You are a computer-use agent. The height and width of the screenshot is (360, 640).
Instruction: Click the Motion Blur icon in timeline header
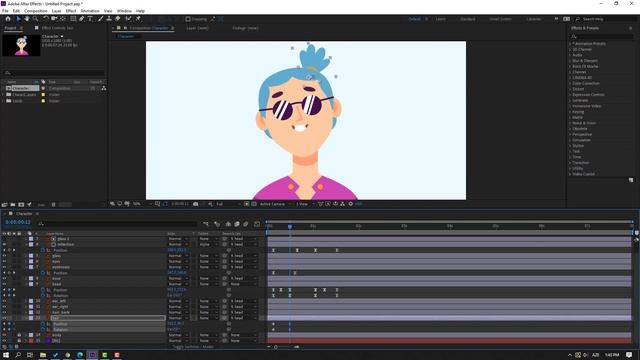click(246, 224)
